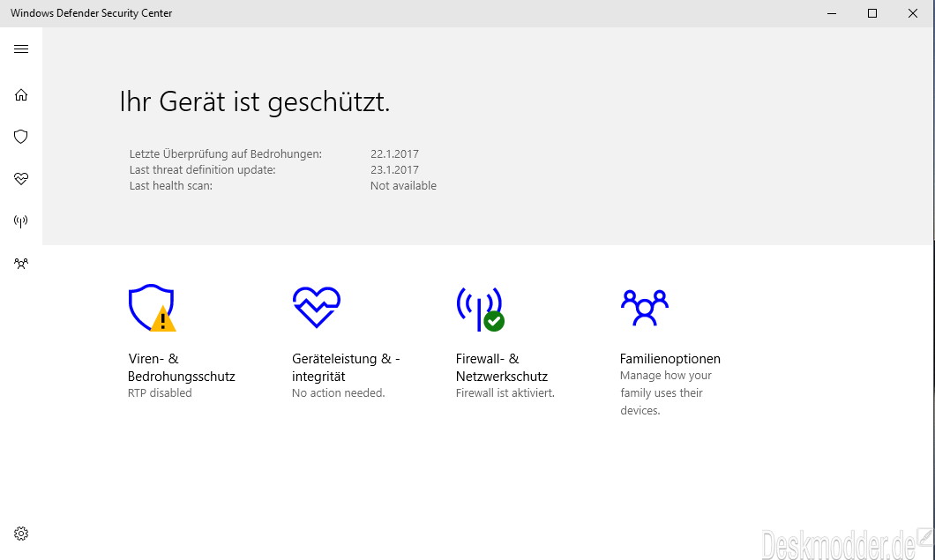Click the large antenna icon with checkmark
Screen dimensions: 935x560
coord(481,309)
